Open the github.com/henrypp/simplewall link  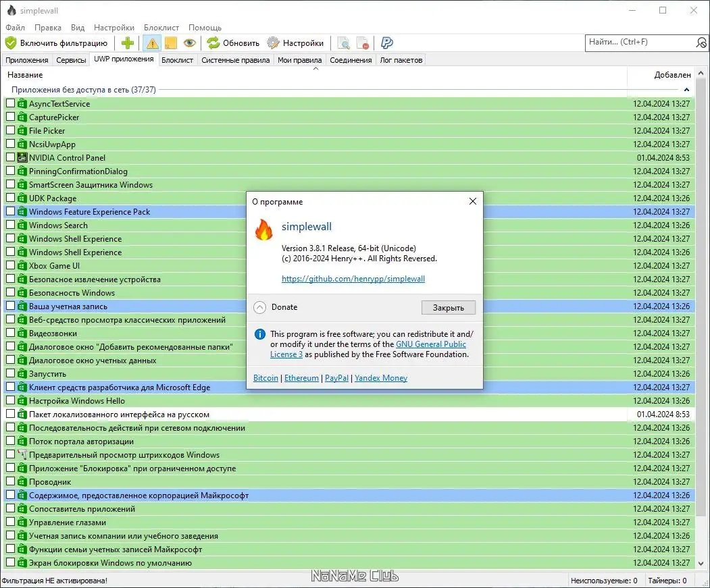click(x=353, y=279)
